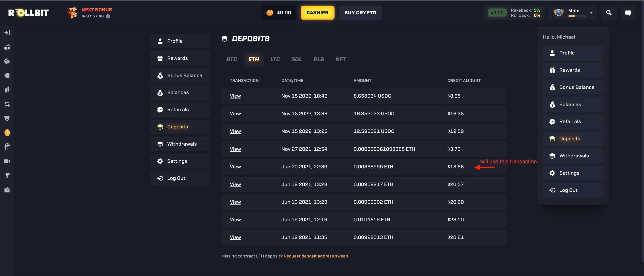Open Bonus Balance in the Hello Michael dropdown

(x=573, y=87)
